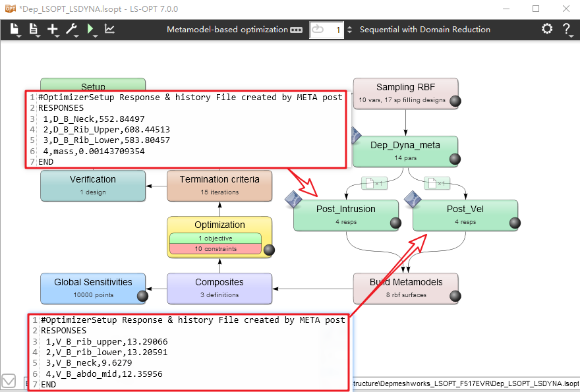This screenshot has height=392, width=580.
Task: Open the Composites box
Action: (219, 289)
